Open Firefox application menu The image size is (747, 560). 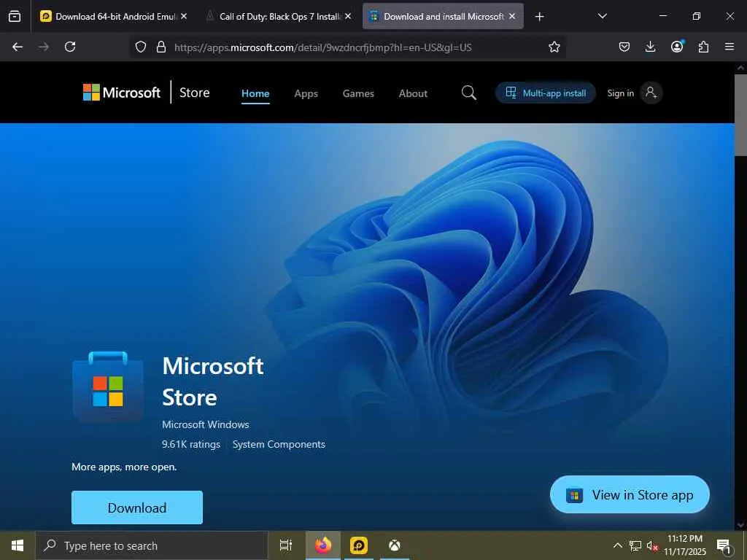point(729,47)
